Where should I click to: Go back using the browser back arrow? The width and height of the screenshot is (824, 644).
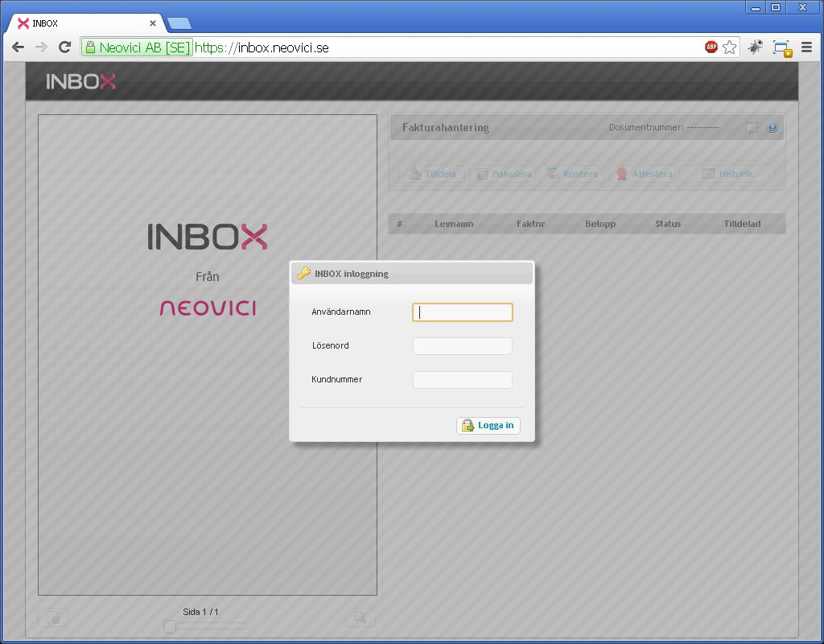pyautogui.click(x=18, y=47)
